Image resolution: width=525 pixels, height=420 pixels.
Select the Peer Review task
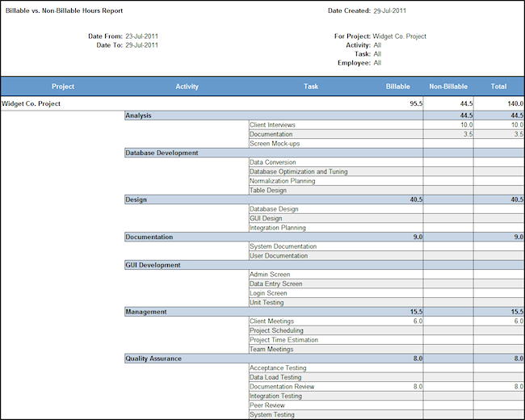(x=267, y=405)
